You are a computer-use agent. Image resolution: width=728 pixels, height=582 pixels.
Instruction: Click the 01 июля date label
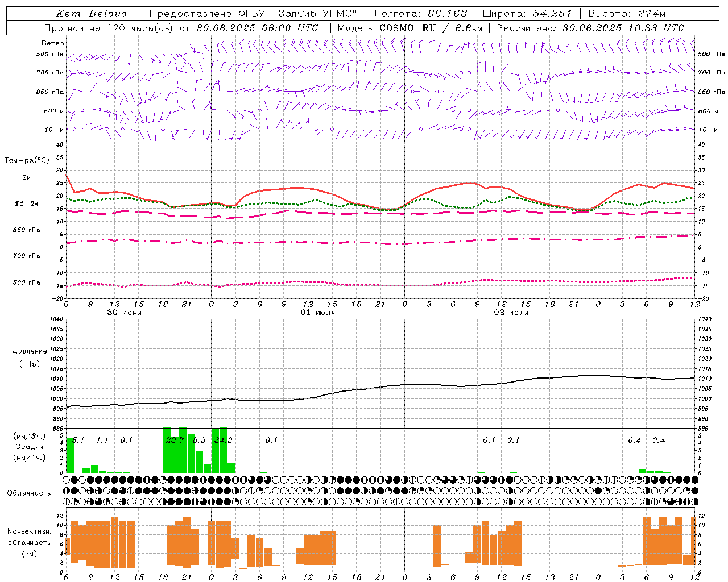(318, 313)
